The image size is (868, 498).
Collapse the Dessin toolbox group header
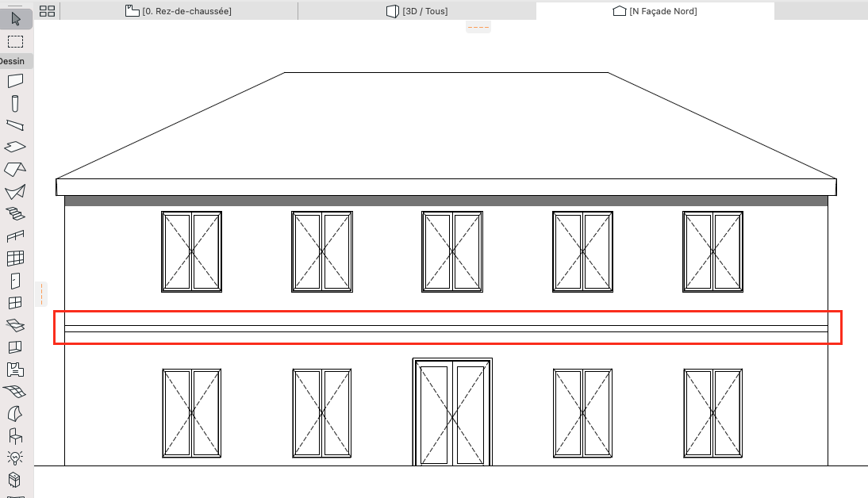click(x=16, y=61)
